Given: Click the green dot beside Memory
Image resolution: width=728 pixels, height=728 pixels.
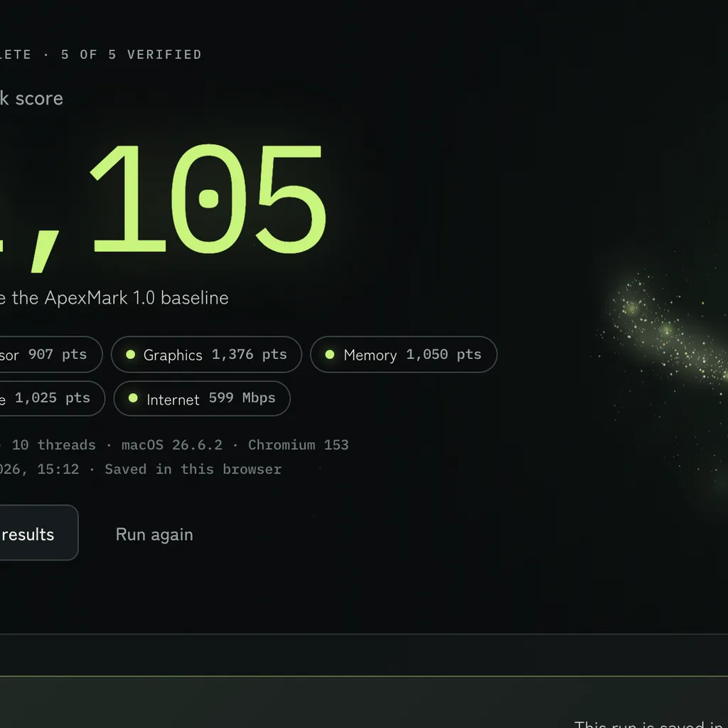Looking at the screenshot, I should 330,355.
